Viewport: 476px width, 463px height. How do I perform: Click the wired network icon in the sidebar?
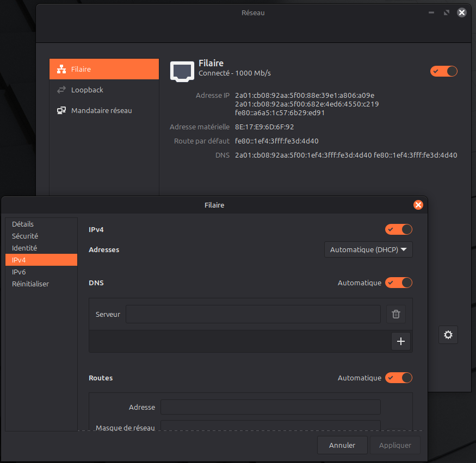[x=61, y=70]
